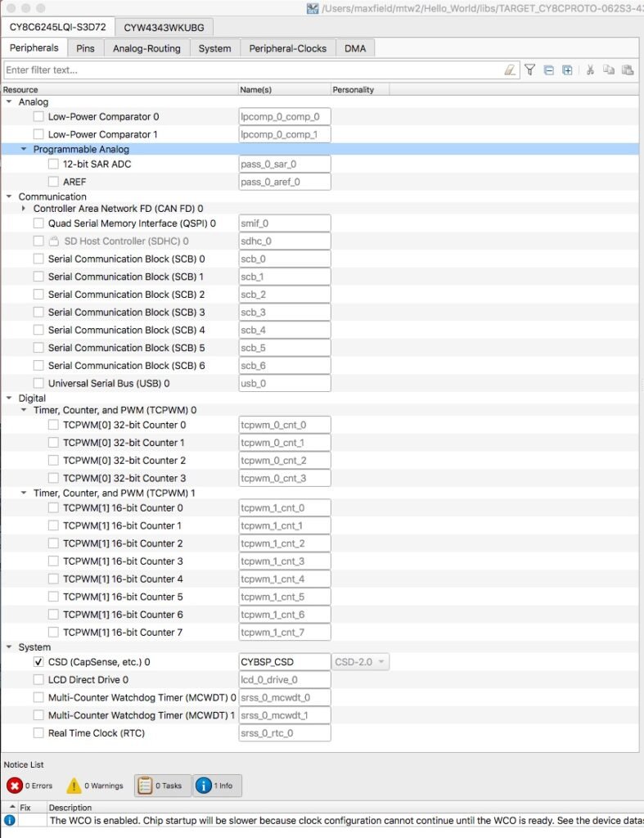Open the Peripheral-Clocks tab
644x838 pixels.
287,48
